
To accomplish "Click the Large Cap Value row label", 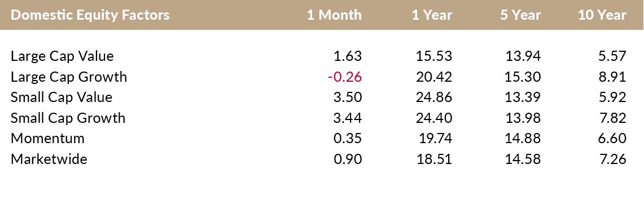I will (x=62, y=56).
